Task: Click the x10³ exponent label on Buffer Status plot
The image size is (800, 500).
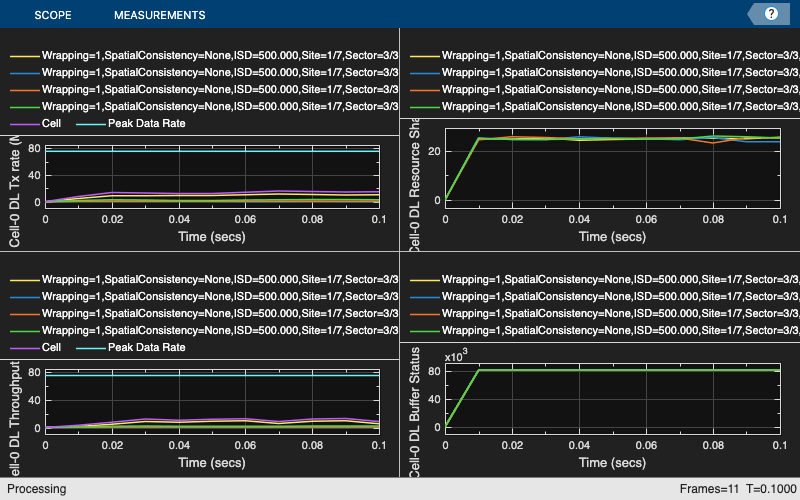Action: pos(456,356)
